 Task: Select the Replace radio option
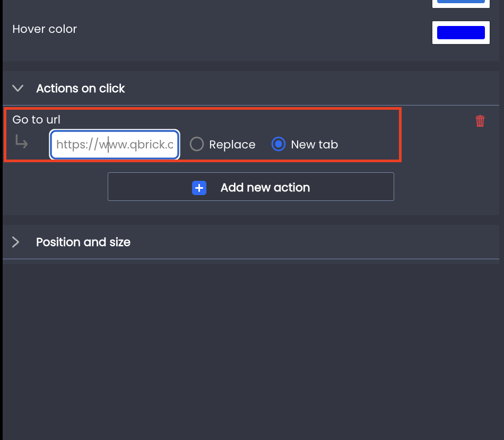click(197, 144)
